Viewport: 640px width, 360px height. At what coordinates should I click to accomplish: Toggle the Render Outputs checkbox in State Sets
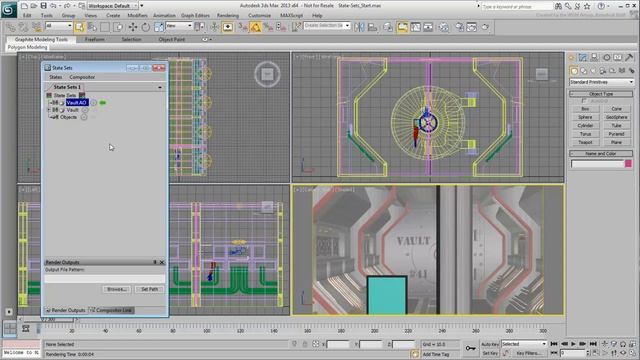click(x=48, y=310)
